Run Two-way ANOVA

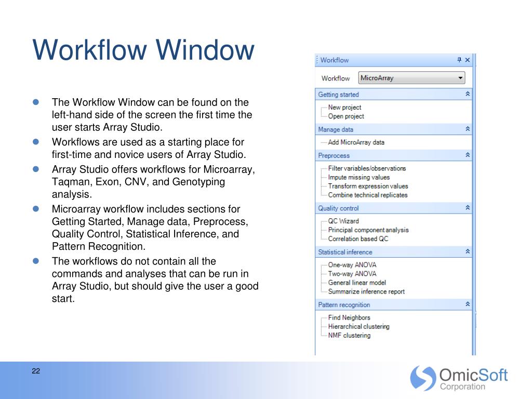coord(352,273)
